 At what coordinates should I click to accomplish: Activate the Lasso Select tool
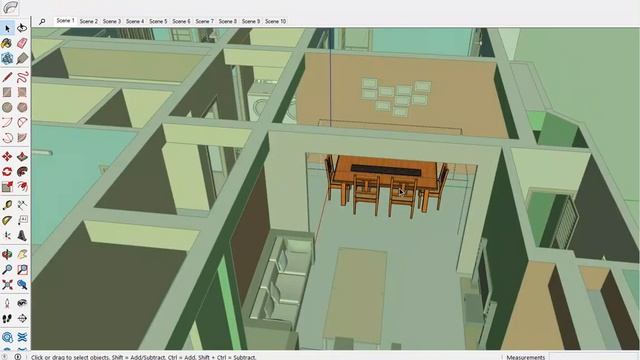(x=22, y=28)
